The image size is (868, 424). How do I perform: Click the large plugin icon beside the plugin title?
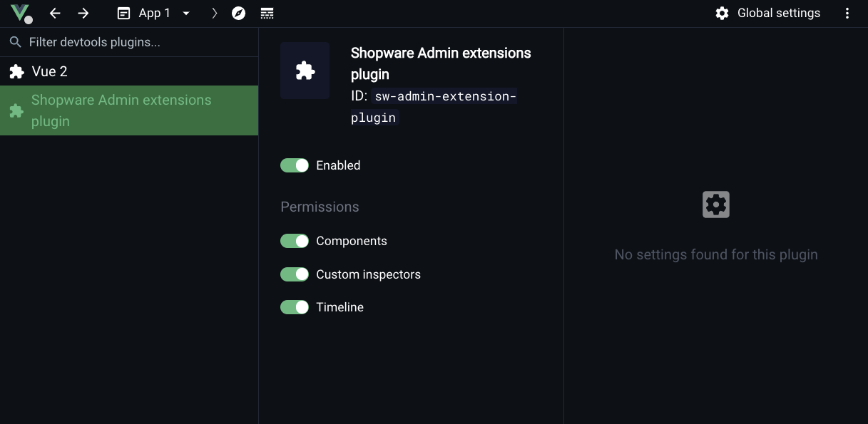click(305, 71)
